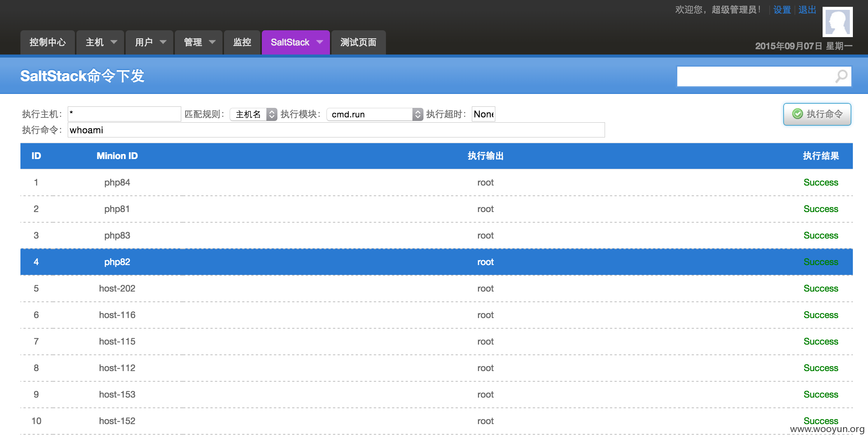868x440 pixels.
Task: Click Success result for php82
Action: click(821, 262)
